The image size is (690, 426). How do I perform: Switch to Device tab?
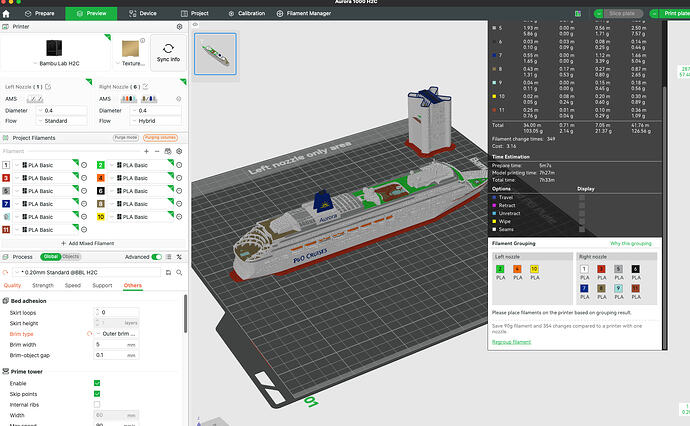[143, 14]
